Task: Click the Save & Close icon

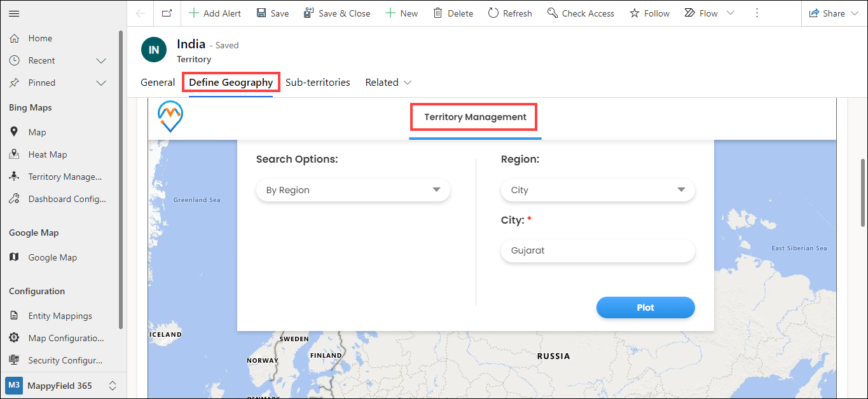Action: (x=309, y=13)
